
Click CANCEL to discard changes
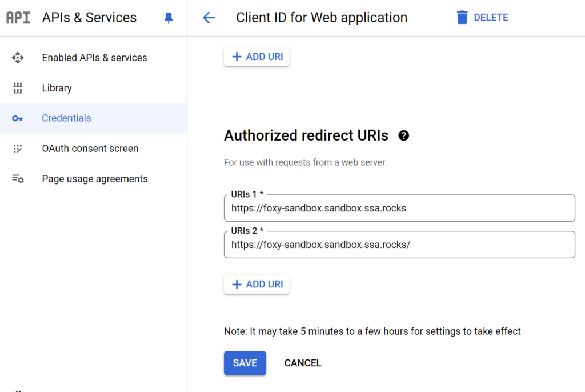[x=303, y=363]
